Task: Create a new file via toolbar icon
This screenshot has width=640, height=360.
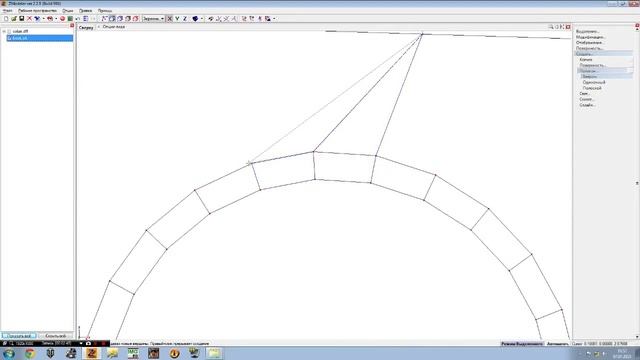Action: pyautogui.click(x=6, y=19)
